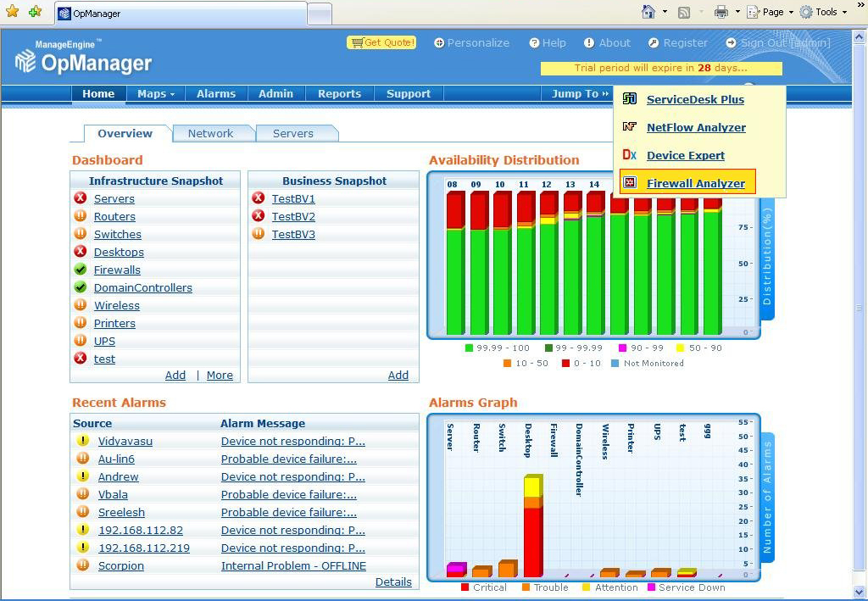
Task: Click the tall Desktop alarm bar
Action: click(x=532, y=534)
